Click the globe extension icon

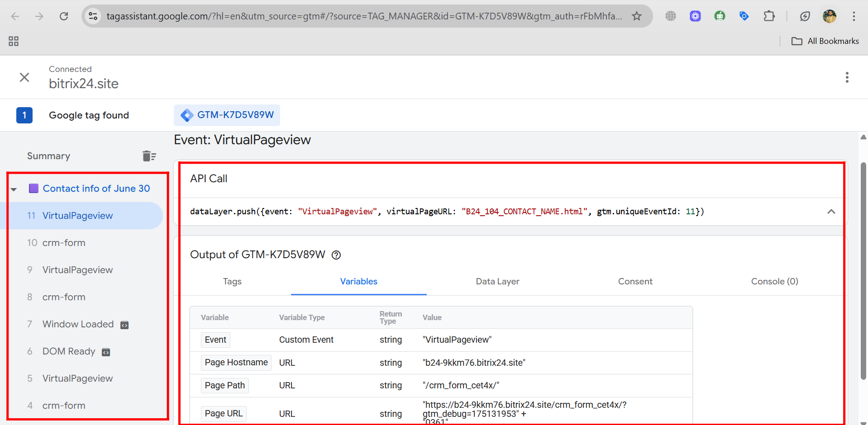(671, 16)
